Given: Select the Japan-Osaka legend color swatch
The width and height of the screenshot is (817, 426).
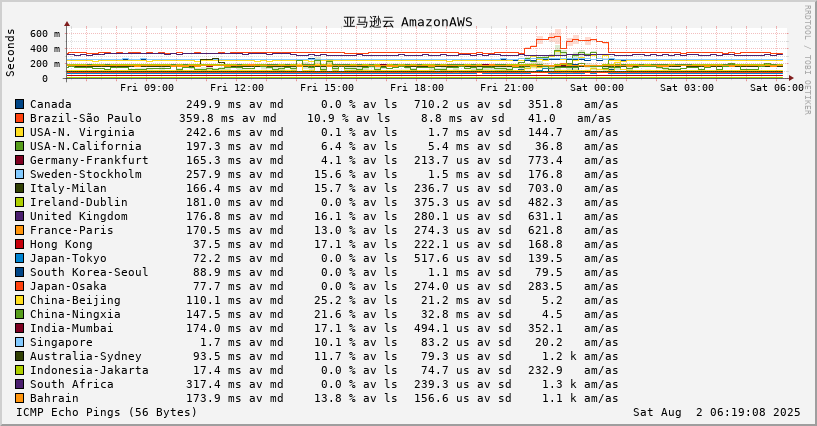Looking at the screenshot, I should [20, 286].
